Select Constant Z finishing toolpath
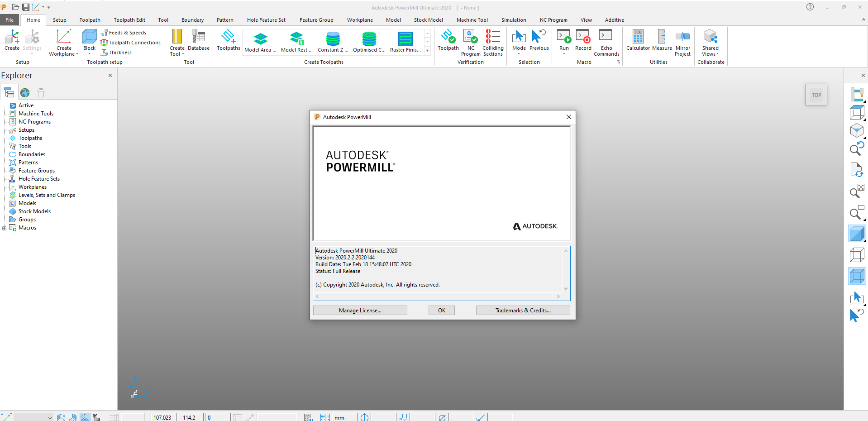Screen dimensions: 868x421 click(333, 42)
